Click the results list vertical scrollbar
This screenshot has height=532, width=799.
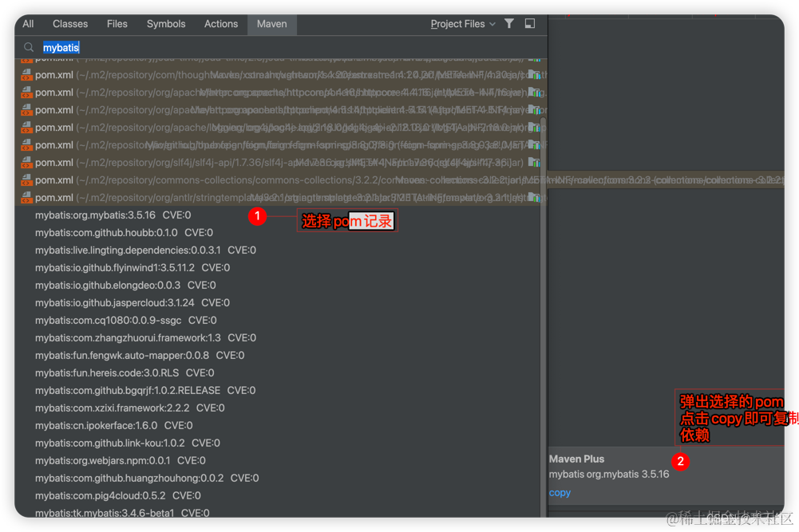544,316
